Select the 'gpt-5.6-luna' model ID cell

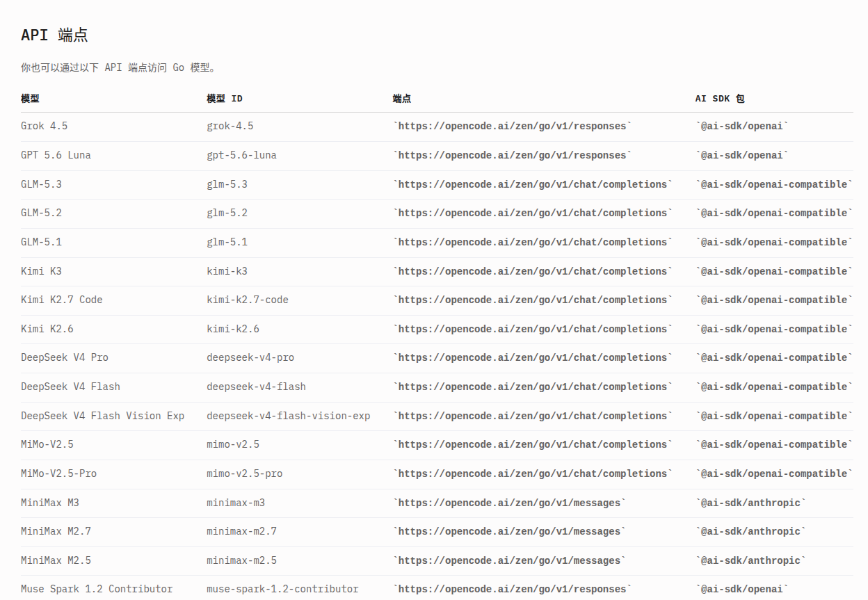point(241,155)
